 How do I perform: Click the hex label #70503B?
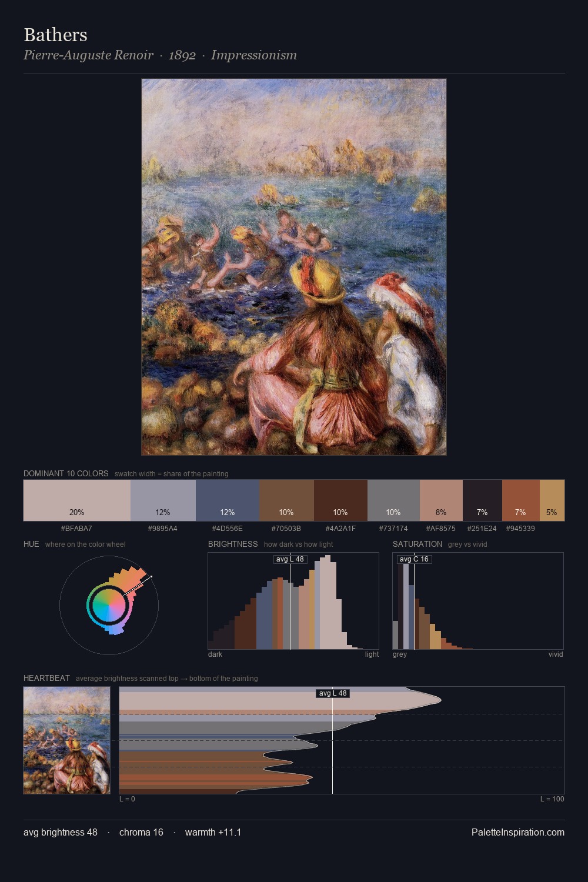pyautogui.click(x=286, y=529)
